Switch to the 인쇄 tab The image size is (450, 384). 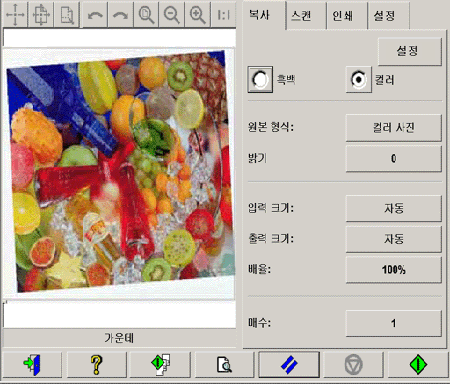tap(346, 16)
